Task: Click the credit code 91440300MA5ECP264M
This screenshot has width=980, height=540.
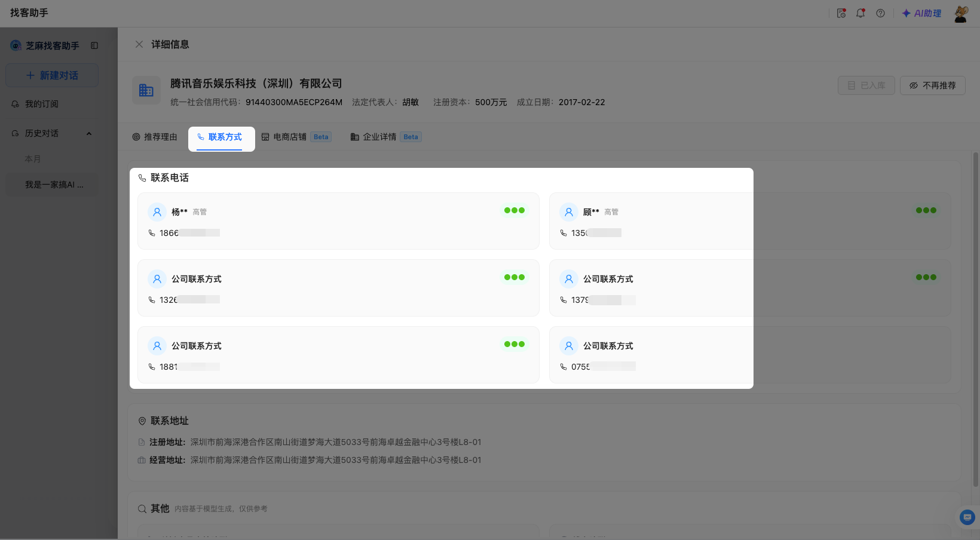Action: pyautogui.click(x=294, y=102)
